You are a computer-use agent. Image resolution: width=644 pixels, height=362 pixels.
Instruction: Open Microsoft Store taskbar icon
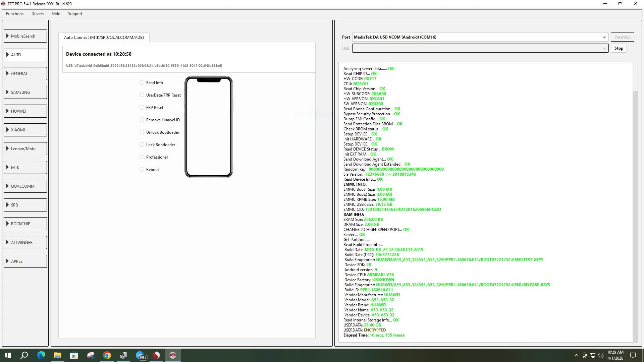point(74,355)
